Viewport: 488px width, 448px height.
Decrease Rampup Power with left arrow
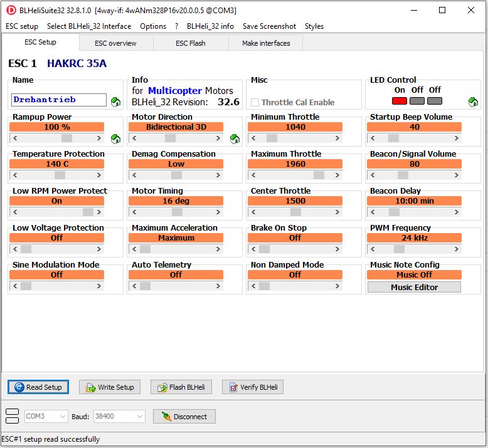[x=15, y=138]
